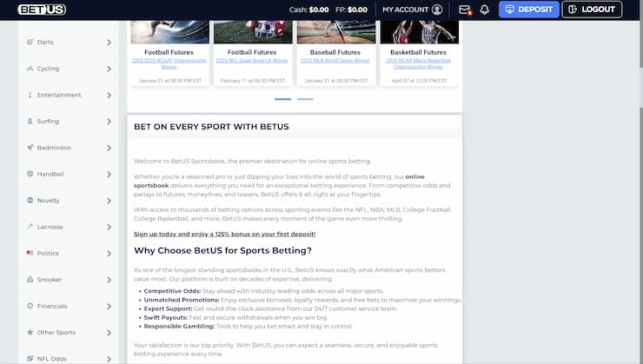Expand the Financials category chevron
This screenshot has height=364, width=643.
click(109, 306)
